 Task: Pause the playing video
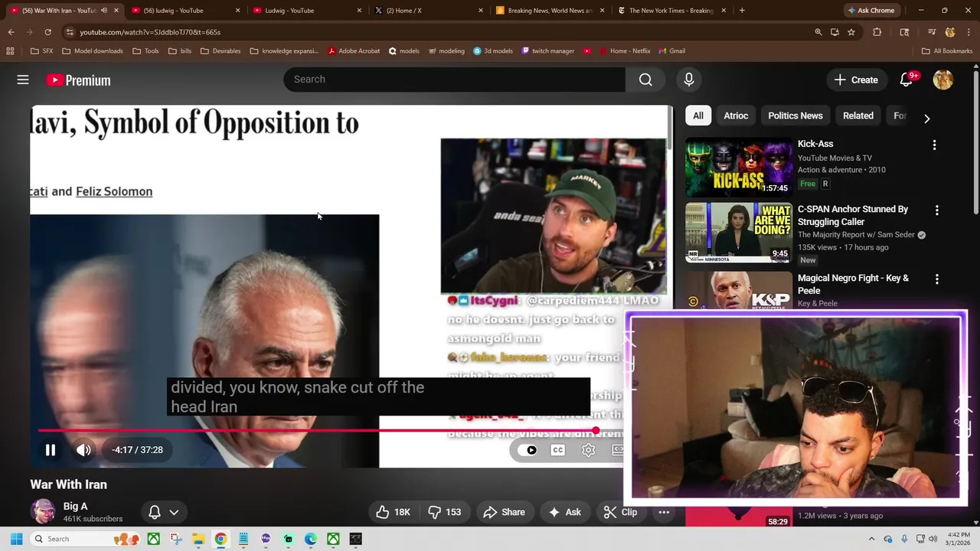pyautogui.click(x=50, y=450)
